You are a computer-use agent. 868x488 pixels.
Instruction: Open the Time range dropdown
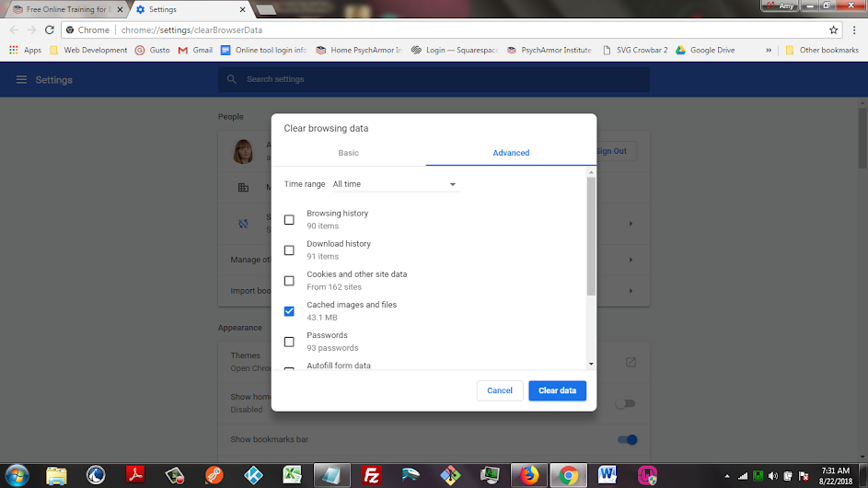(x=394, y=184)
